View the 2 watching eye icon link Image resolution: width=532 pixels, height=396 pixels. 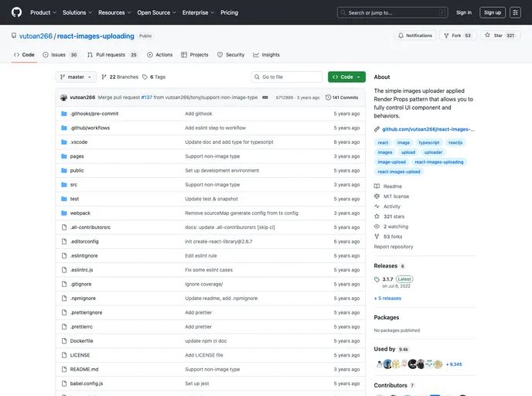tap(377, 227)
